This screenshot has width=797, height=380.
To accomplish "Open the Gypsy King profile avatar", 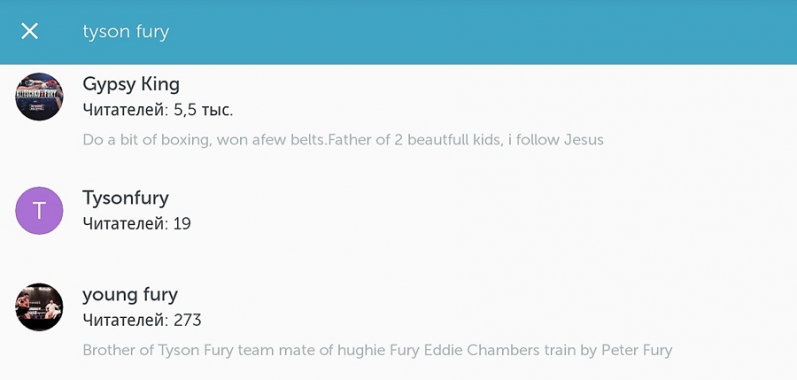I will pos(39,97).
